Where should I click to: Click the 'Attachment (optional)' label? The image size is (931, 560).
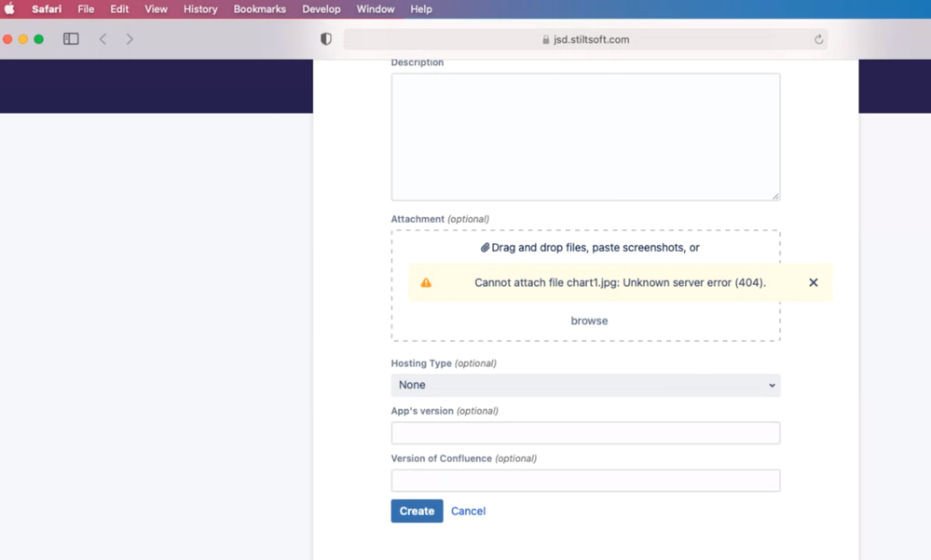[x=440, y=219]
